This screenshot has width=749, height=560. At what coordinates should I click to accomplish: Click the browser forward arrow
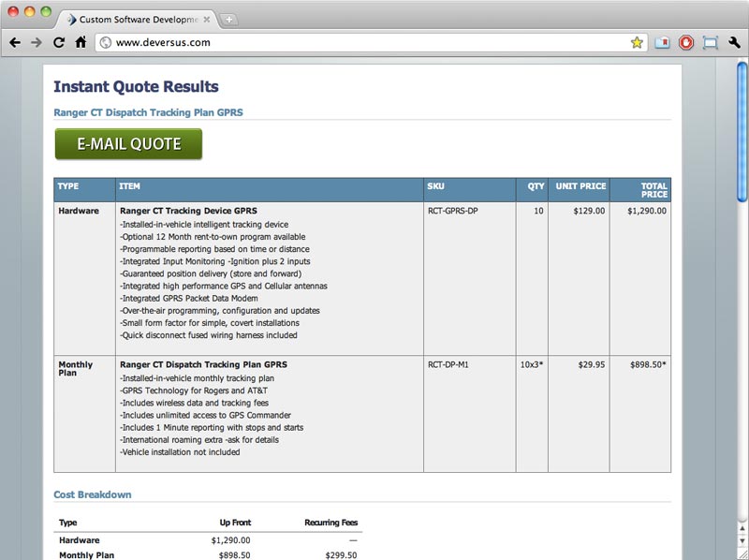tap(37, 42)
